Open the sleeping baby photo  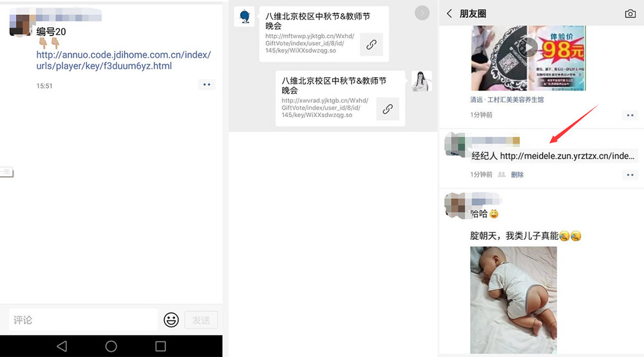pyautogui.click(x=513, y=300)
